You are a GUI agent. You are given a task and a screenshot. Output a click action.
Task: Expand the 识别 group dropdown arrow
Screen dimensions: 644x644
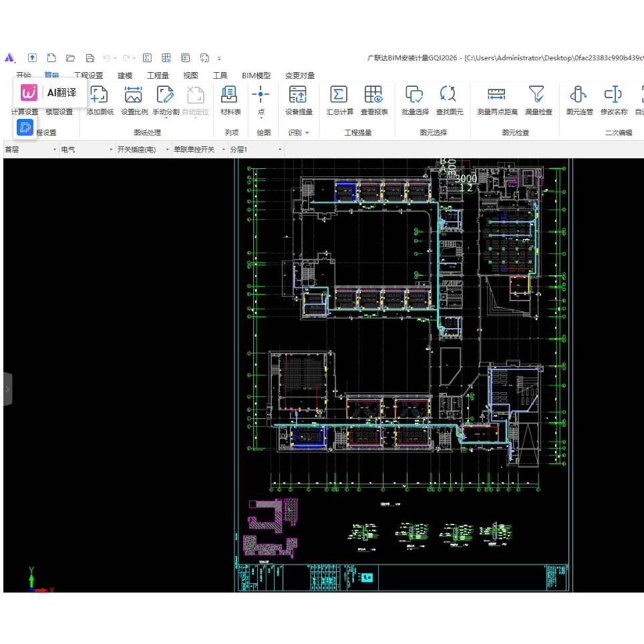click(x=307, y=133)
